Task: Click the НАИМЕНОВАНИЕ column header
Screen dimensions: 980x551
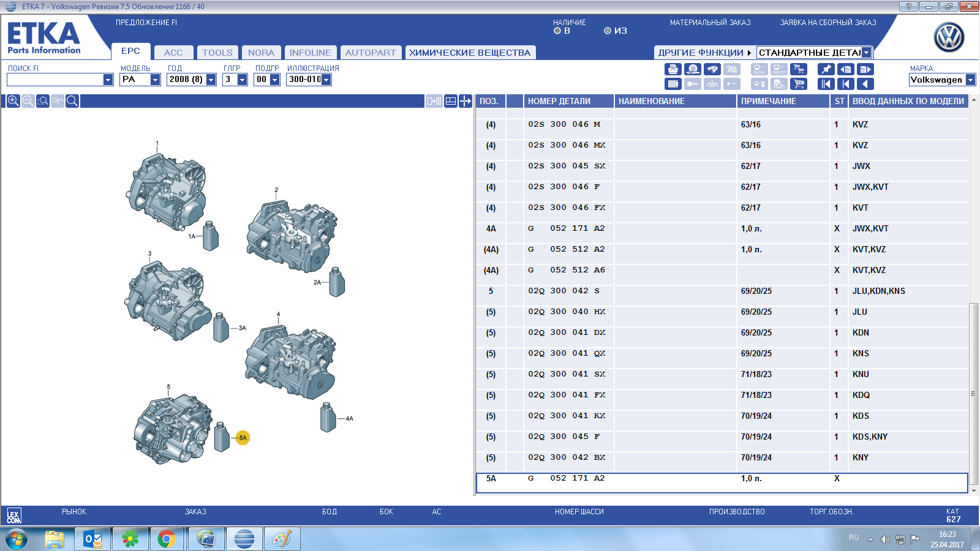Action: pyautogui.click(x=676, y=101)
